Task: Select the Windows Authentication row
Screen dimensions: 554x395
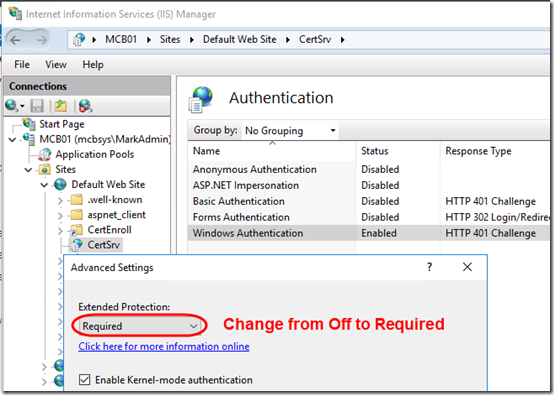Action: tap(369, 233)
